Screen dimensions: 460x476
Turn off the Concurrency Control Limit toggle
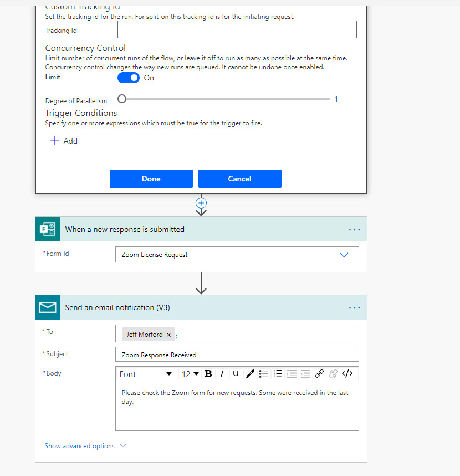129,78
